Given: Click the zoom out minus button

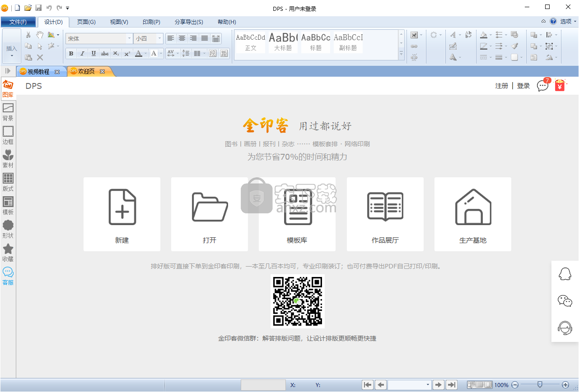Looking at the screenshot, I should pyautogui.click(x=515, y=385).
